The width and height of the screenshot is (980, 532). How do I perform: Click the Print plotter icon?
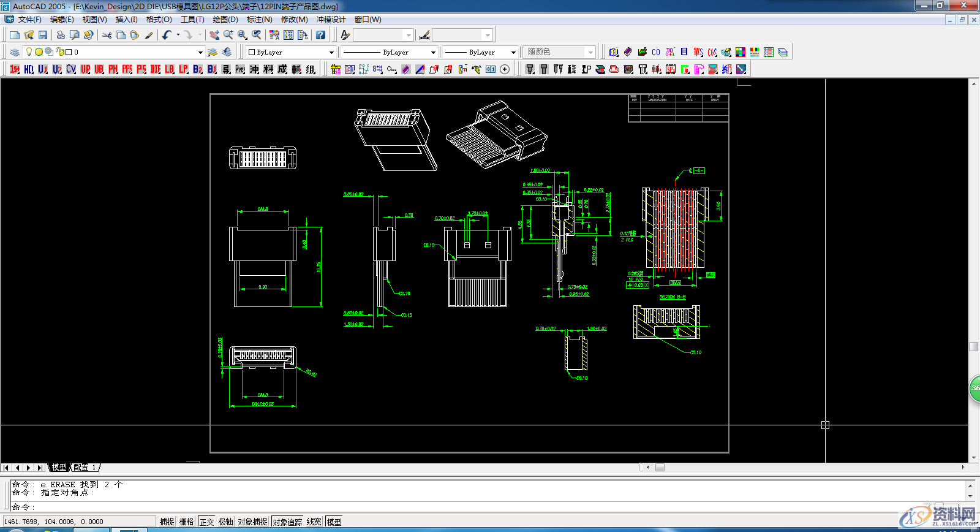(x=60, y=35)
